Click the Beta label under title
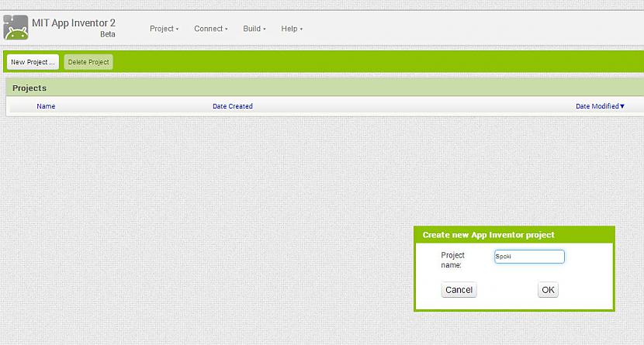 click(x=108, y=34)
